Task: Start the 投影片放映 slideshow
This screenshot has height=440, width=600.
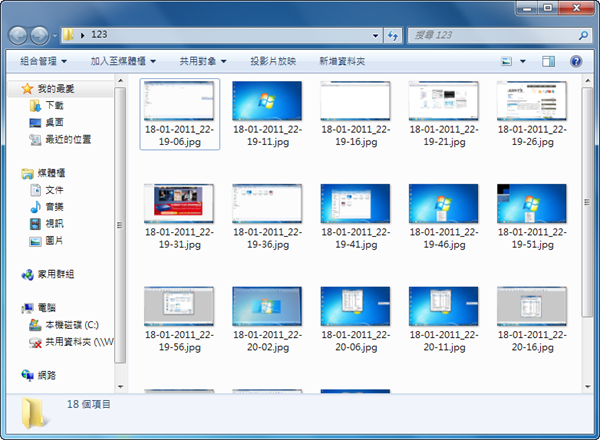Action: 273,61
